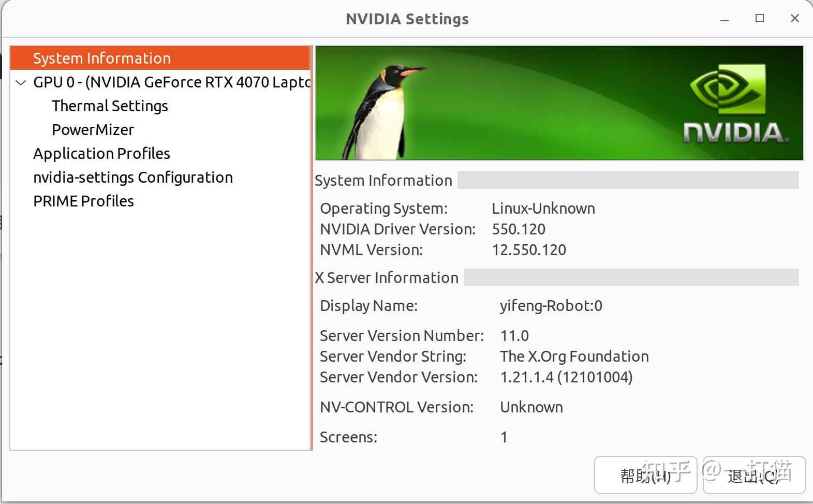Screen dimensions: 813x504
Task: Click the Server Version Number: label
Action: [x=402, y=336]
